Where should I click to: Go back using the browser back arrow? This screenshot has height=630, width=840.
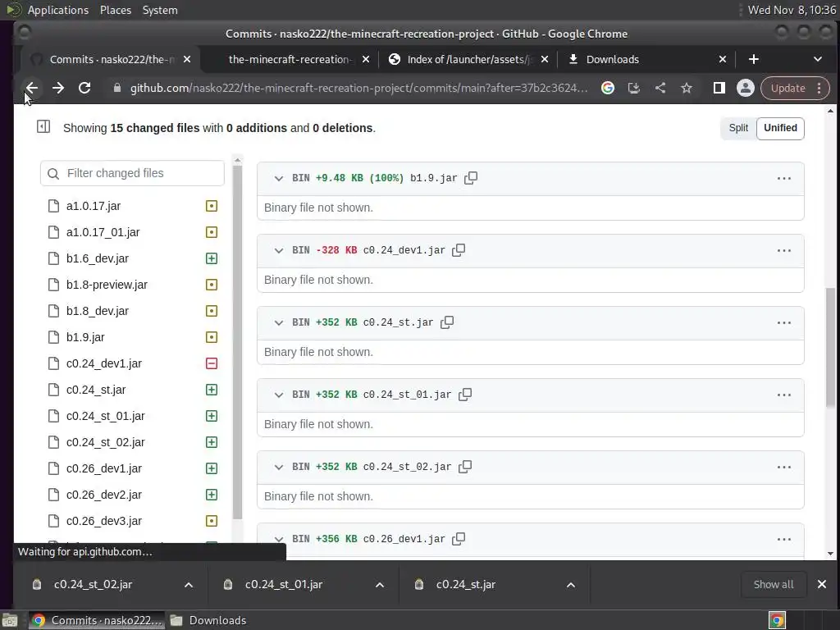tap(32, 89)
